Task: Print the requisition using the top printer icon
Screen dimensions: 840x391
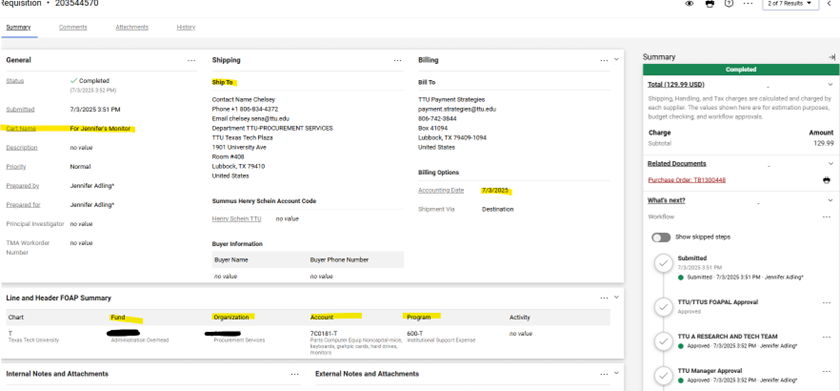Action: [710, 4]
